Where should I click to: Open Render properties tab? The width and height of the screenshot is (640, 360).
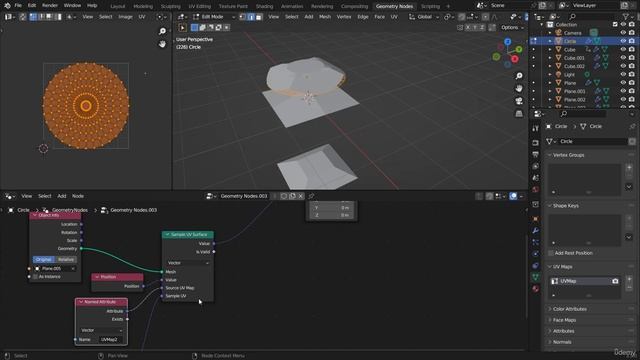point(536,143)
